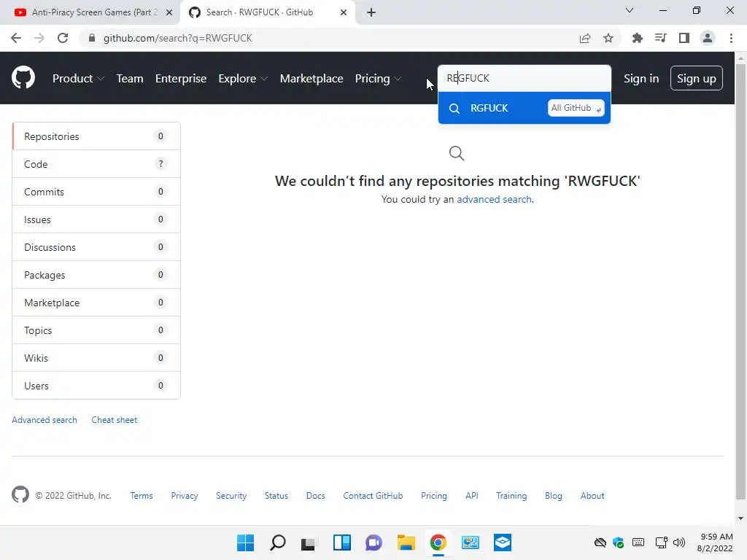Open the Security footer link
The height and width of the screenshot is (560, 747).
click(x=231, y=495)
